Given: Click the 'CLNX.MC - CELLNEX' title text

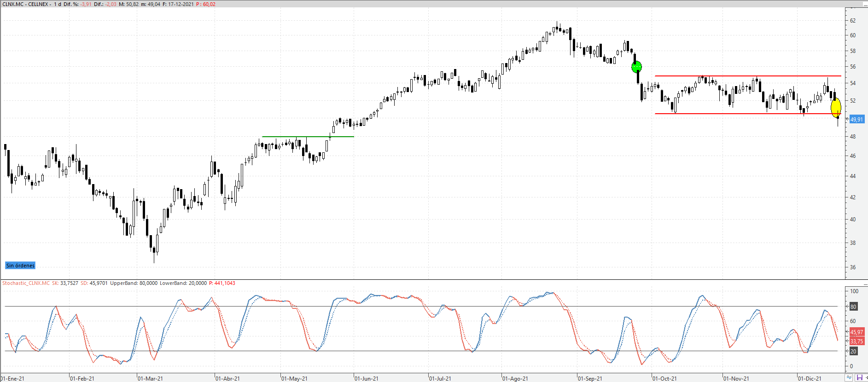Looking at the screenshot, I should [26, 4].
